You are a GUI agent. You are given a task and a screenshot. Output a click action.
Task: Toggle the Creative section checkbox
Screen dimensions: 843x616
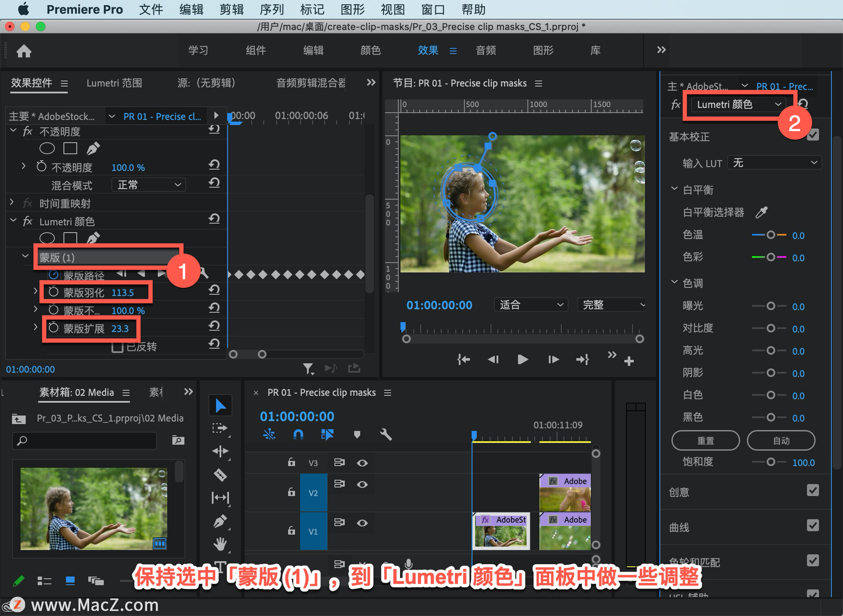(x=813, y=490)
